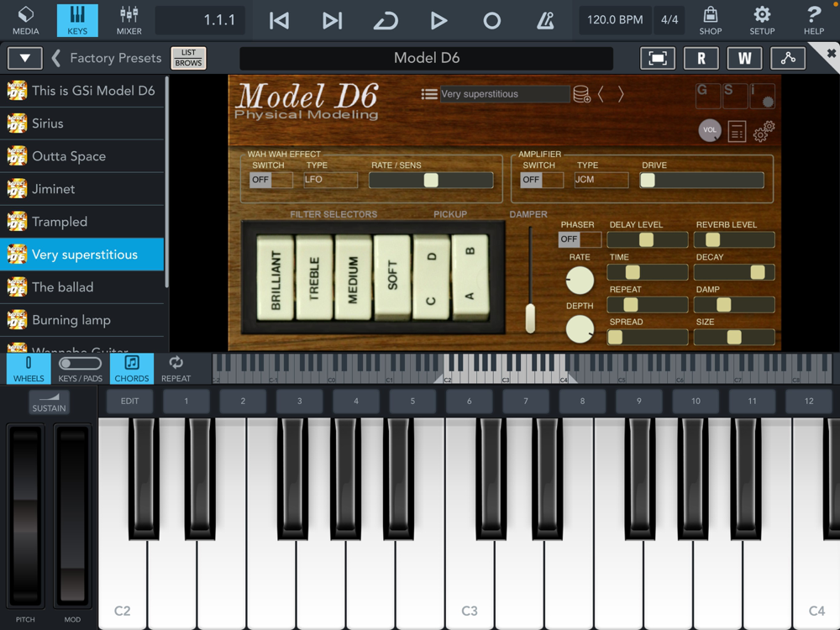This screenshot has width=840, height=630.
Task: Open SETUP settings
Action: point(762,20)
